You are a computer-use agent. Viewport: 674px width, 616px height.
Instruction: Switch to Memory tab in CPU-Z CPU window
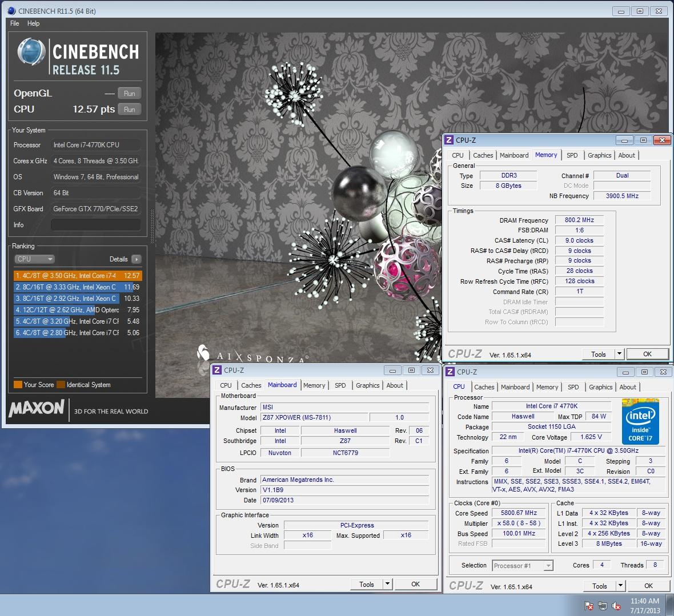click(x=547, y=387)
